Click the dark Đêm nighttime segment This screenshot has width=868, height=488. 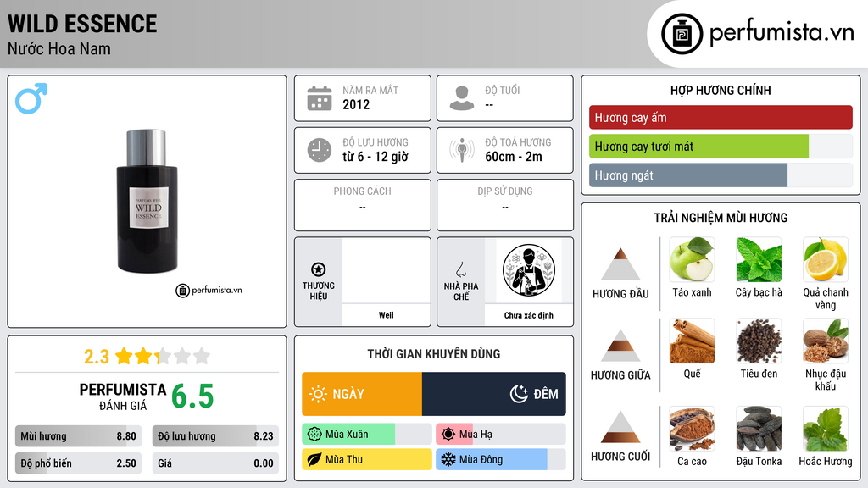[494, 394]
